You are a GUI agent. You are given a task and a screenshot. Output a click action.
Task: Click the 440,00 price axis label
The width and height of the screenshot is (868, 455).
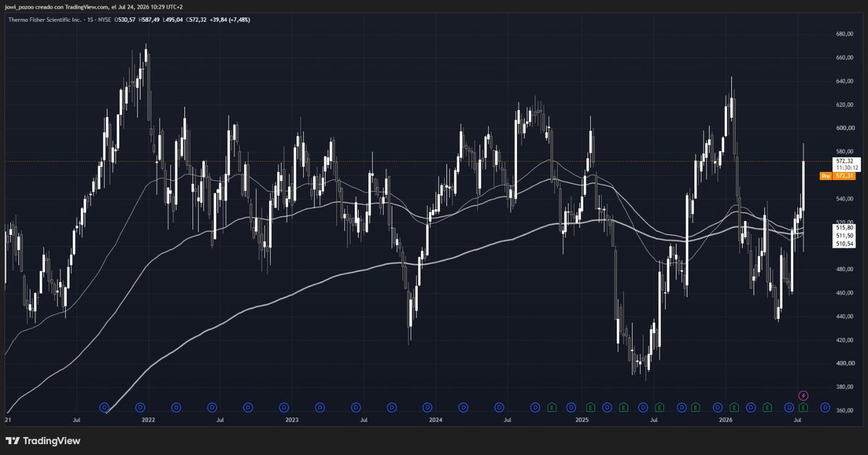[845, 316]
